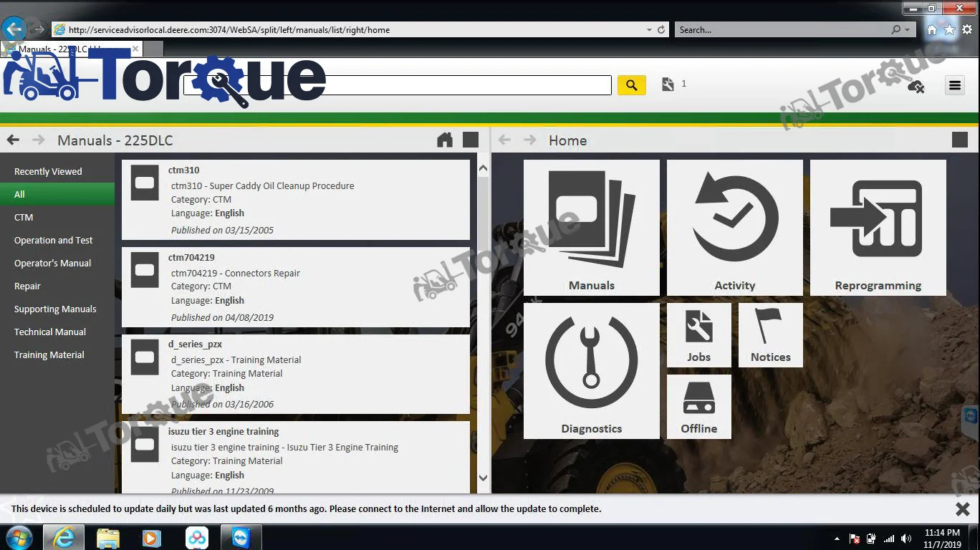980x550 pixels.
Task: Open media player from taskbar
Action: pos(152,537)
